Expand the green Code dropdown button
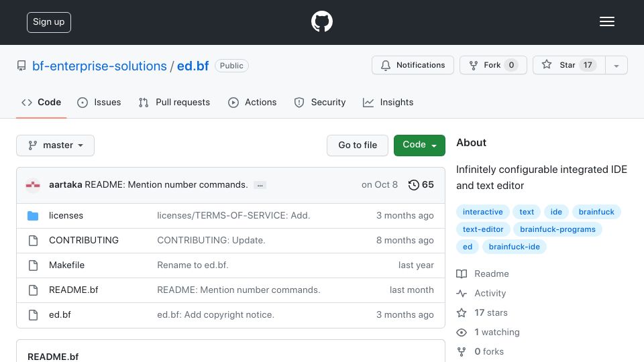The image size is (644, 362). pyautogui.click(x=419, y=145)
